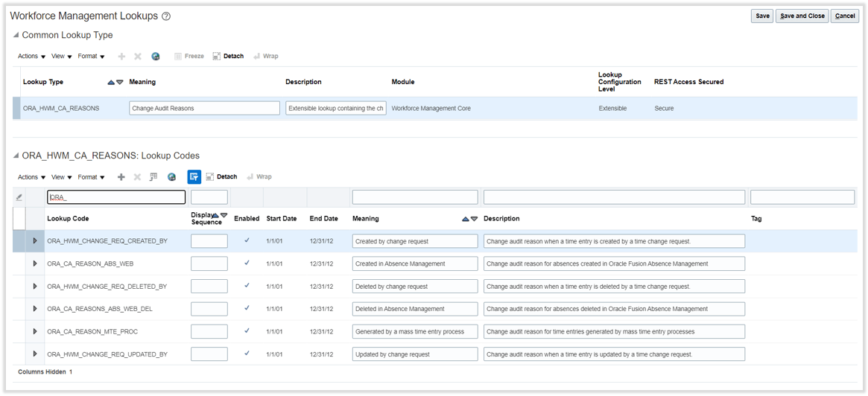Collapse the Common Lookup Type section
This screenshot has width=868, height=396.
click(15, 36)
